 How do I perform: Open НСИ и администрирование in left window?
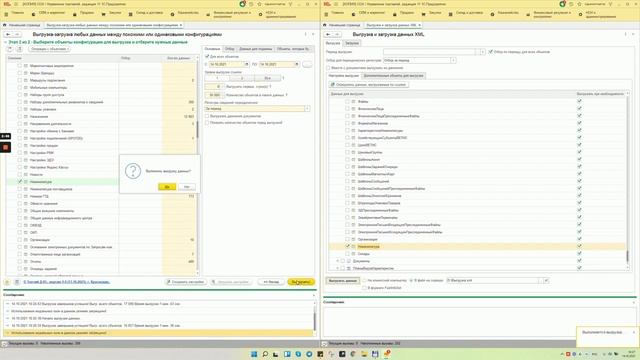[278, 15]
